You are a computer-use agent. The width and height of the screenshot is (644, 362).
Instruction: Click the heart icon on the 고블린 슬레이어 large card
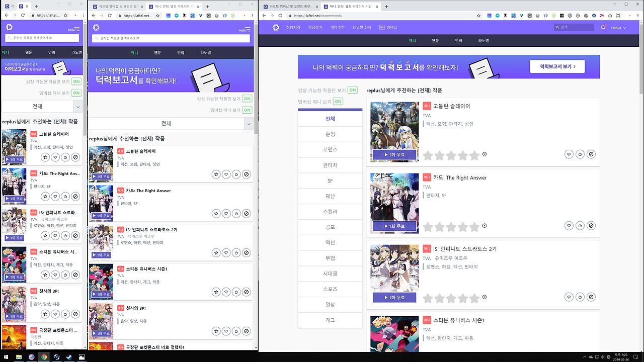coord(569,154)
